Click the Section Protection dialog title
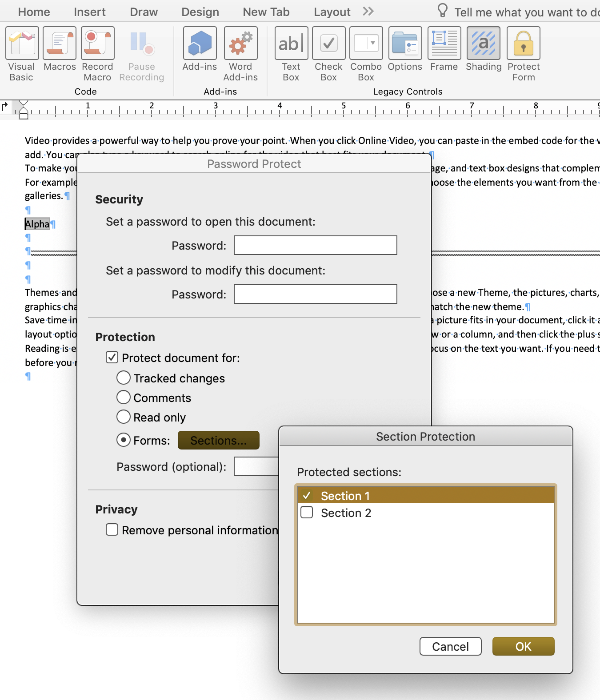600x700 pixels. click(425, 437)
